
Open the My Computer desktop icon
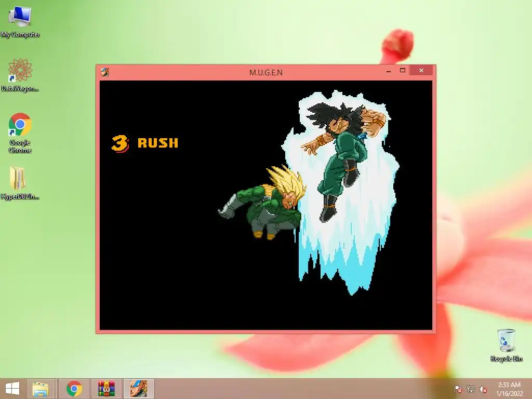click(20, 21)
